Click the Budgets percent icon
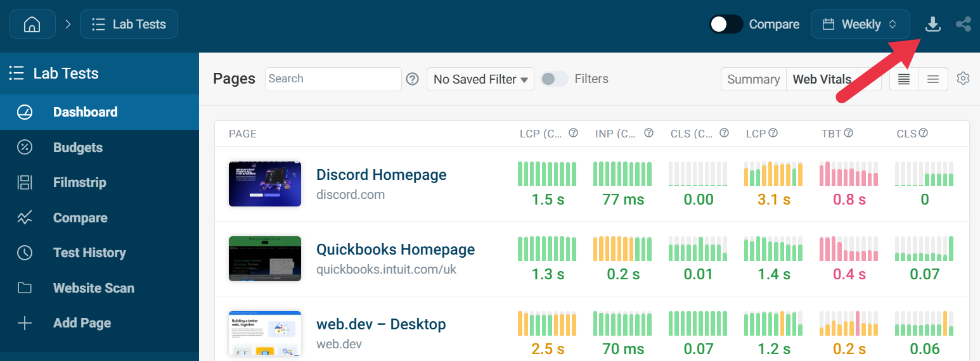Viewport: 980px width, 361px height. point(25,148)
